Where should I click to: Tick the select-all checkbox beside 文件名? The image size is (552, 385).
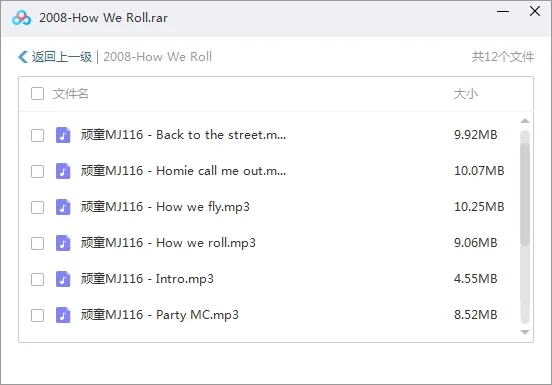point(37,94)
